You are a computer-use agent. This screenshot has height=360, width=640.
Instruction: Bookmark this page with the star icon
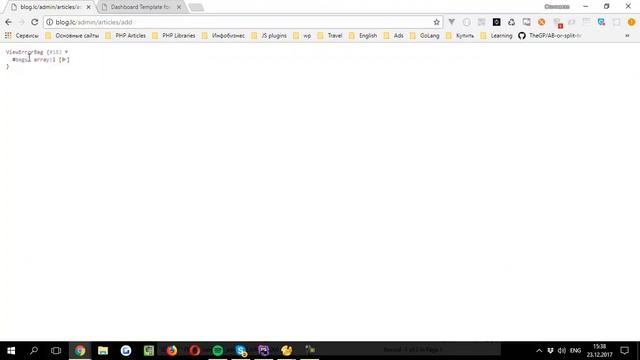(x=436, y=22)
